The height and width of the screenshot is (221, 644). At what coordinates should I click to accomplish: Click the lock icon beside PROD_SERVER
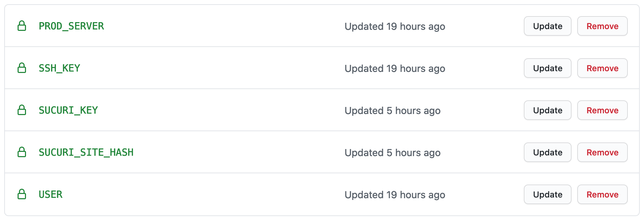pyautogui.click(x=22, y=26)
